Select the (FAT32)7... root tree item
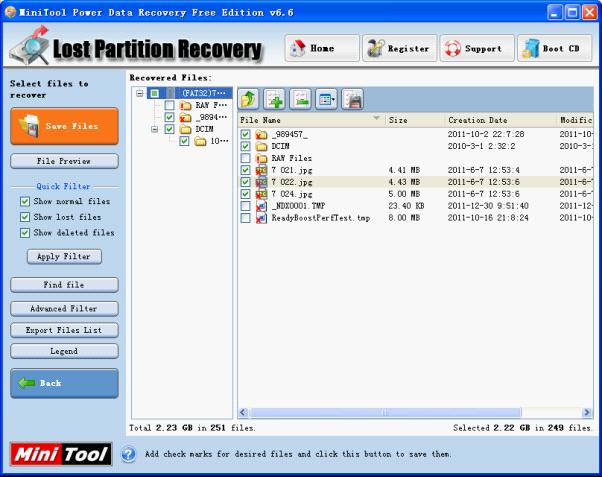 click(203, 93)
